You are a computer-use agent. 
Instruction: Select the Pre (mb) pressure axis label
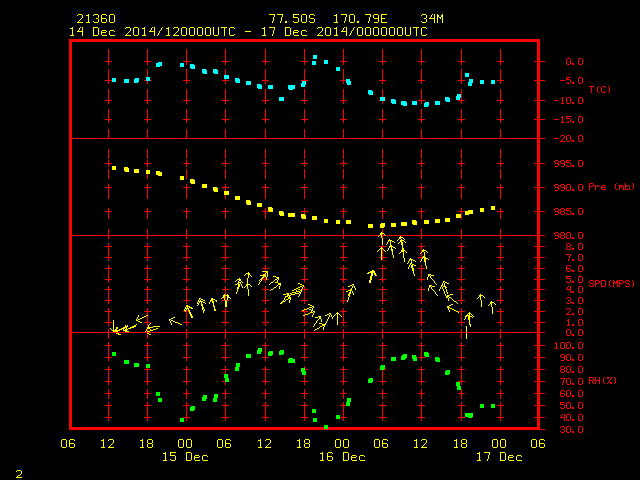coord(611,187)
